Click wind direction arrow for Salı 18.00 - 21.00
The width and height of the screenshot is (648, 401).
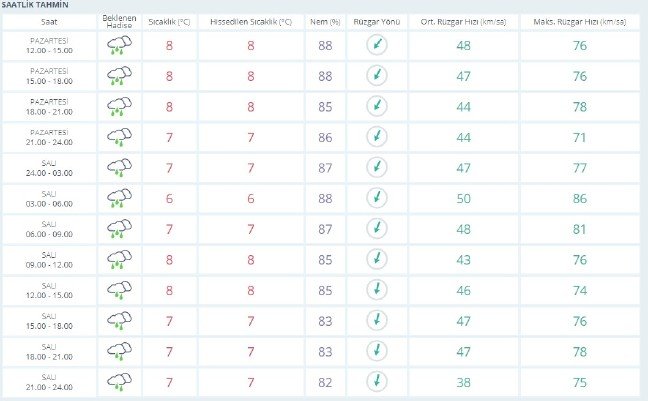pyautogui.click(x=376, y=351)
